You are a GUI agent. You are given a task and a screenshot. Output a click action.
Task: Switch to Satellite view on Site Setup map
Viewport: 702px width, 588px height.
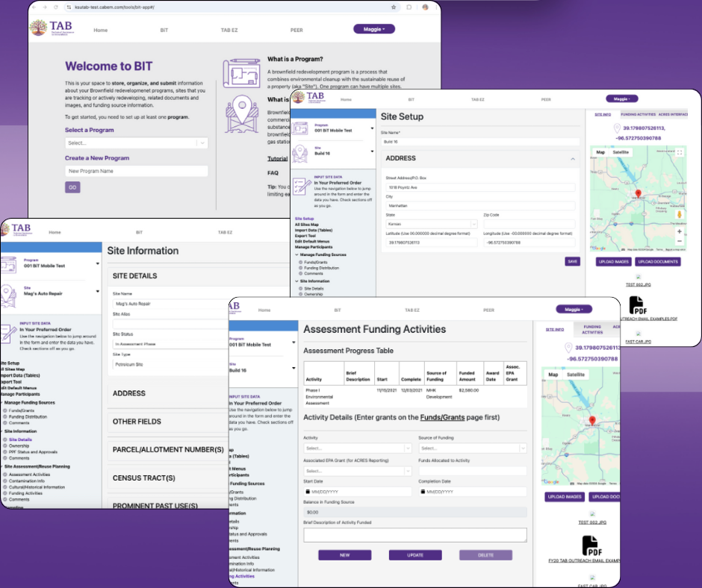(621, 152)
